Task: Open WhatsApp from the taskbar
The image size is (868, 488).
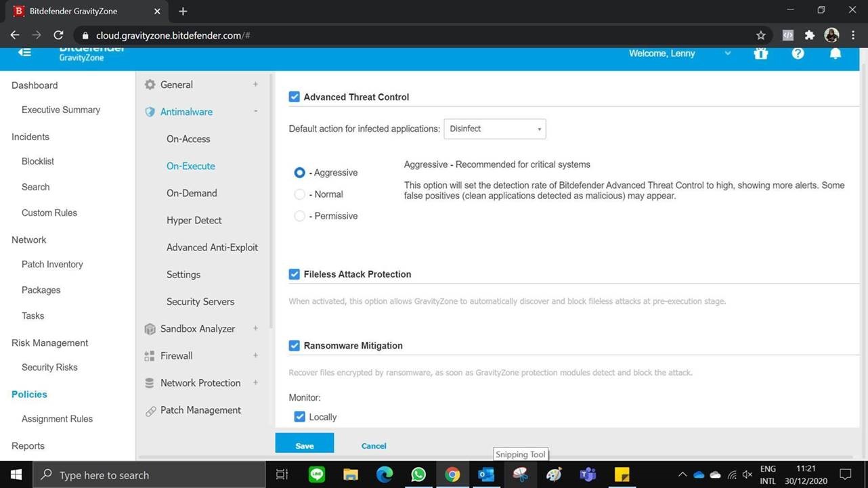Action: tap(418, 474)
